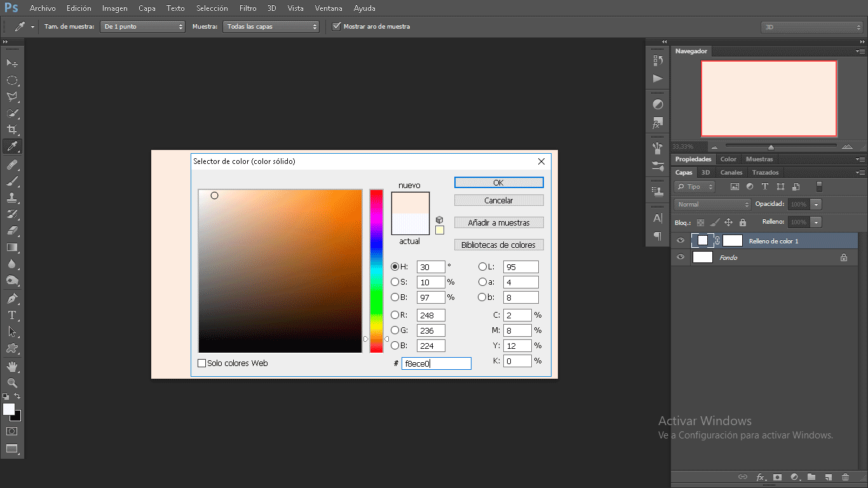This screenshot has width=868, height=488.
Task: Select the Path Selection tool
Action: click(x=11, y=331)
